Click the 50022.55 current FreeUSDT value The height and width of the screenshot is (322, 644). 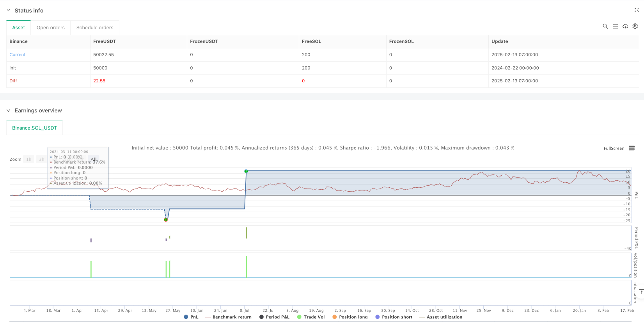tap(103, 55)
